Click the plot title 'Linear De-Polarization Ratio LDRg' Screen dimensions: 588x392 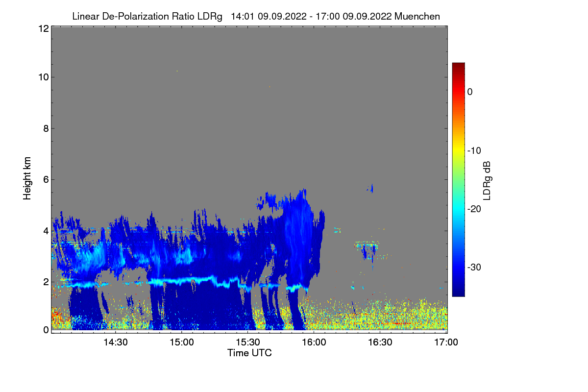[147, 16]
